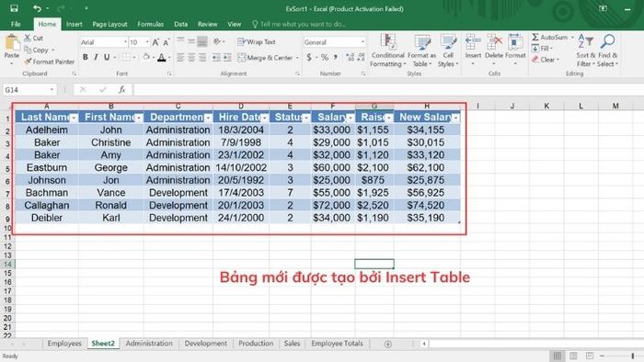Switch to the Review tab
The image size is (644, 362).
pos(207,24)
